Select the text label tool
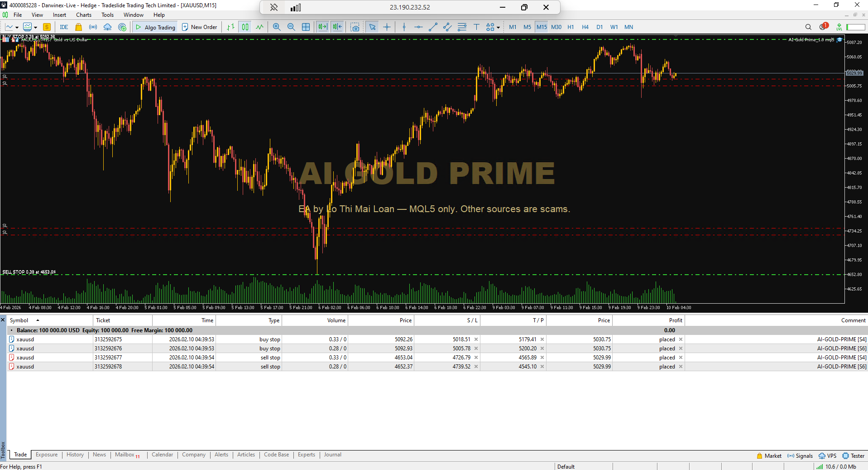 (x=476, y=27)
